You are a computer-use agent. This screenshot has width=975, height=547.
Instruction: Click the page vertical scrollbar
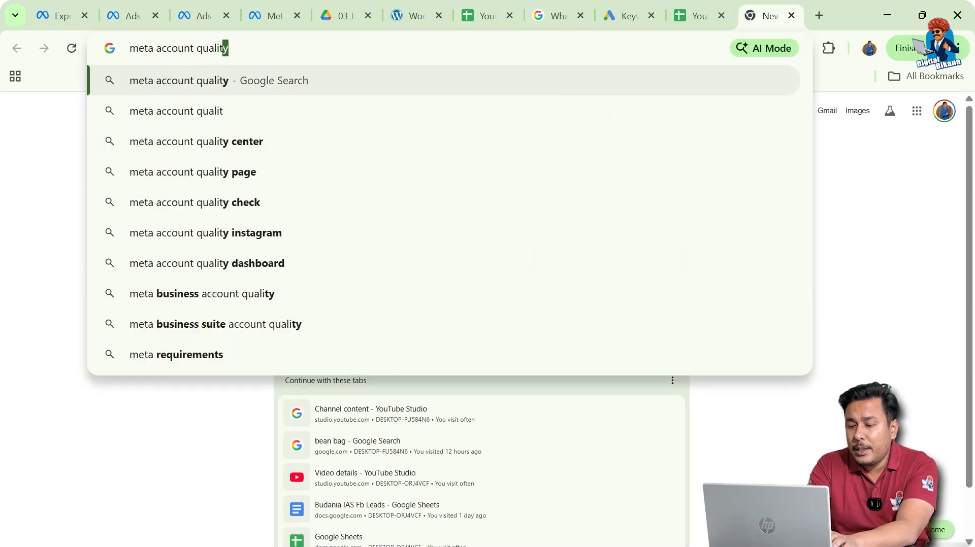(969, 298)
